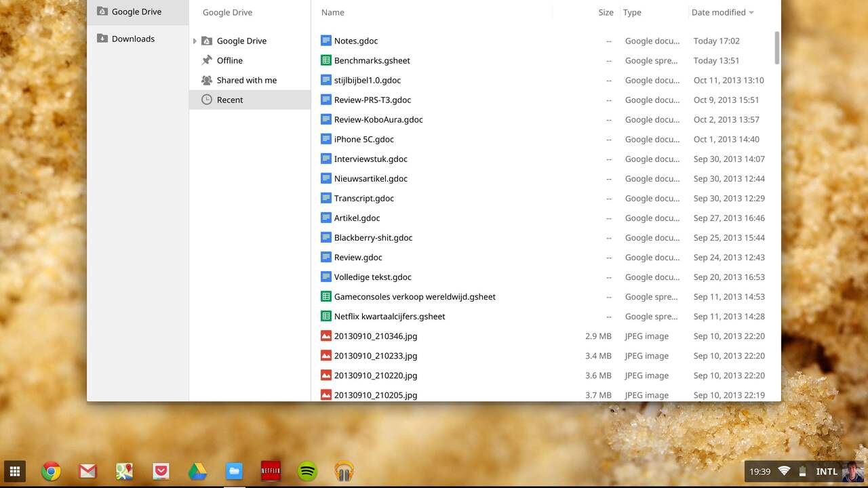Click the 3.4 MB size cell
The width and height of the screenshot is (868, 488).
tap(598, 355)
